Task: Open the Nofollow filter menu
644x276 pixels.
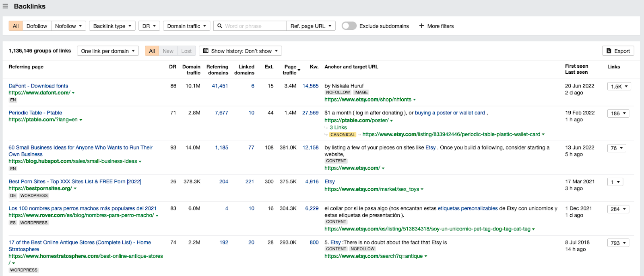Action: coord(68,26)
